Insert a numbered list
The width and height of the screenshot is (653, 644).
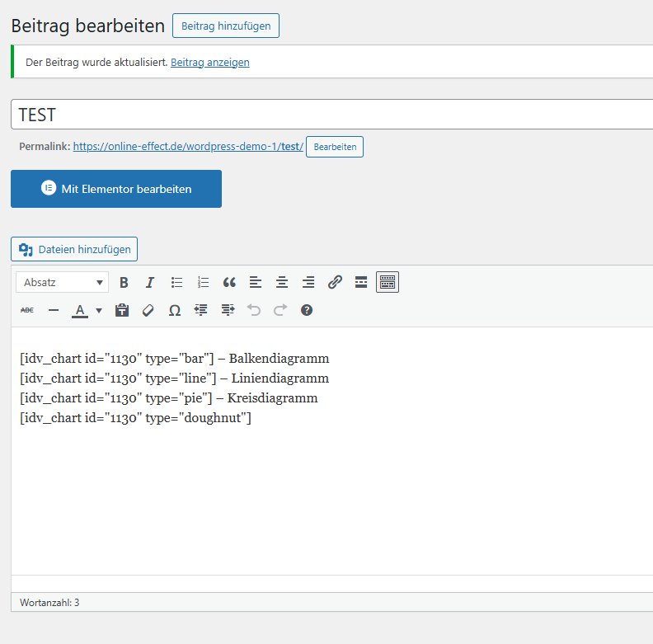pos(203,283)
